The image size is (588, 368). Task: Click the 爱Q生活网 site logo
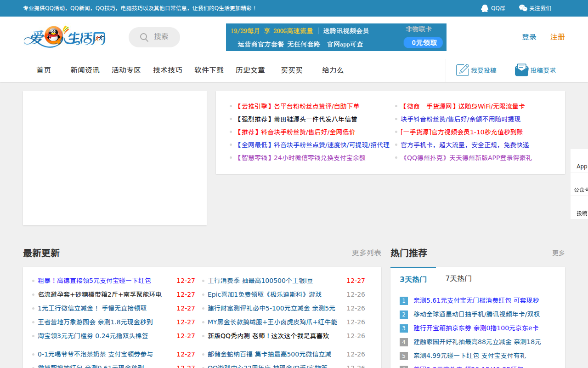(x=64, y=38)
